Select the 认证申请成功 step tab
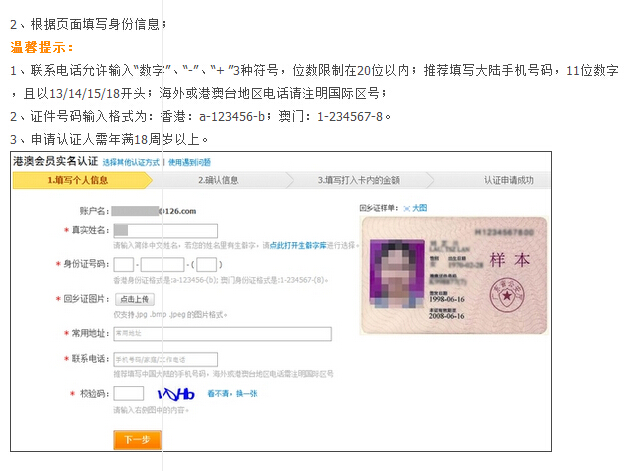The height and width of the screenshot is (471, 625). [x=508, y=180]
